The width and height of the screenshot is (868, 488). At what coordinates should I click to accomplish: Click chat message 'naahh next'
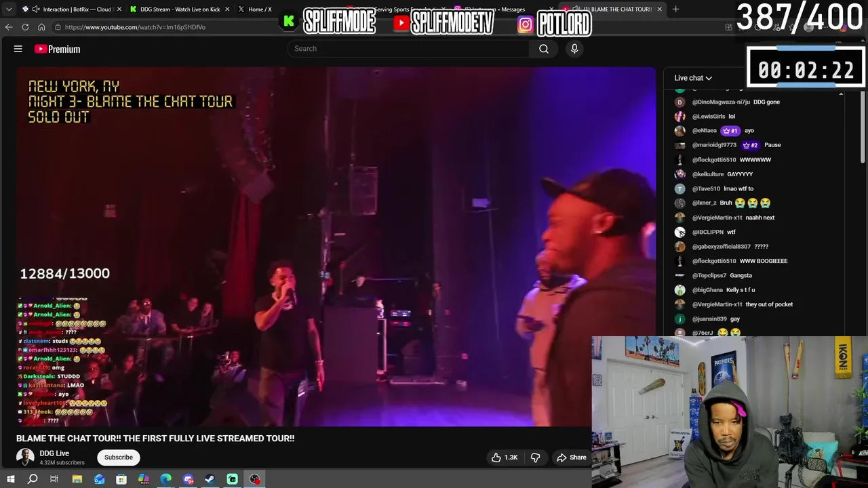(760, 218)
